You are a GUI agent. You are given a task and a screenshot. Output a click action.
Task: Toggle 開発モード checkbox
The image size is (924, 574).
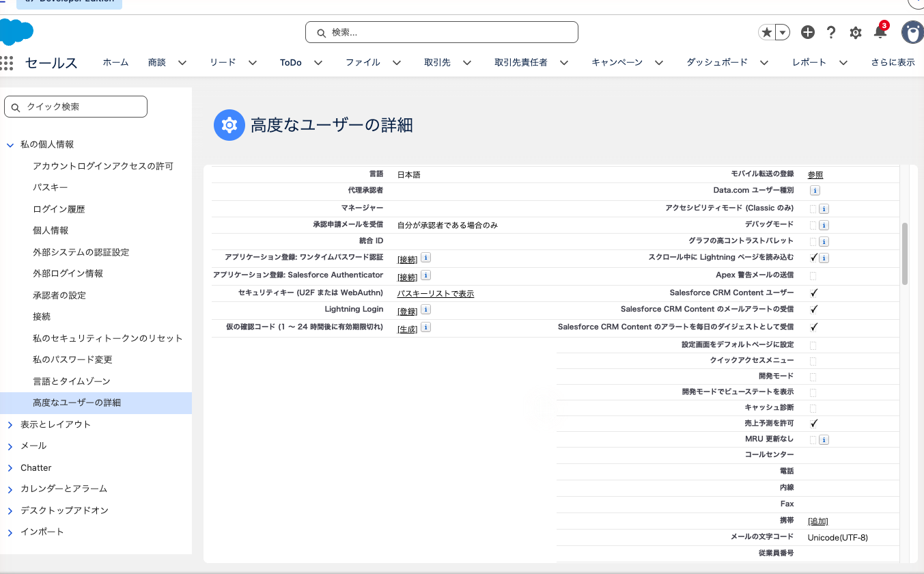pyautogui.click(x=813, y=377)
